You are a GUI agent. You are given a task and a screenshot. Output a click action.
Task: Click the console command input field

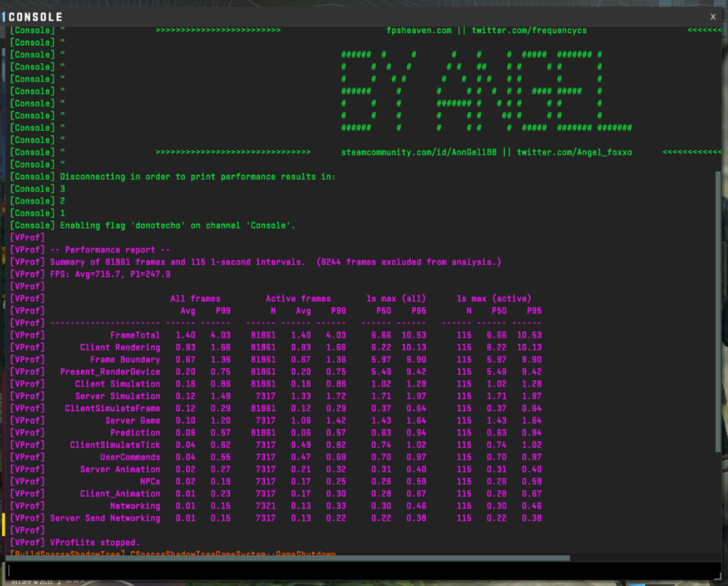click(x=363, y=570)
